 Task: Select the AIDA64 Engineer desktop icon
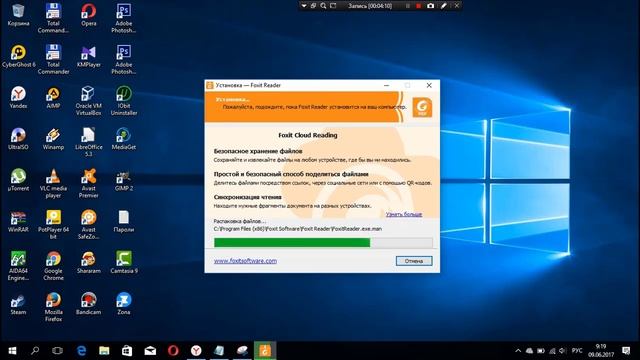pos(18,265)
